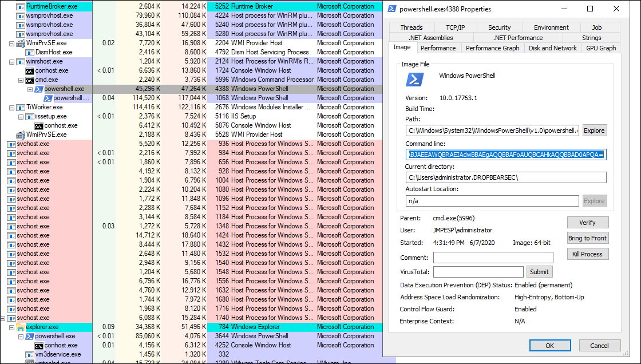Collapse the WmiPrvSE.exe tree node

coord(12,43)
